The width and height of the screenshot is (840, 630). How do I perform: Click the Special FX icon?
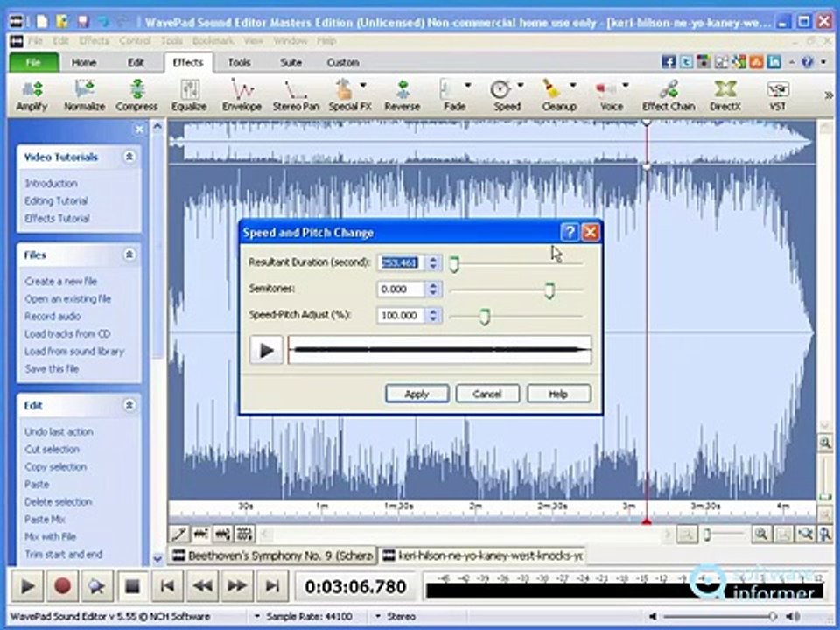(x=344, y=90)
